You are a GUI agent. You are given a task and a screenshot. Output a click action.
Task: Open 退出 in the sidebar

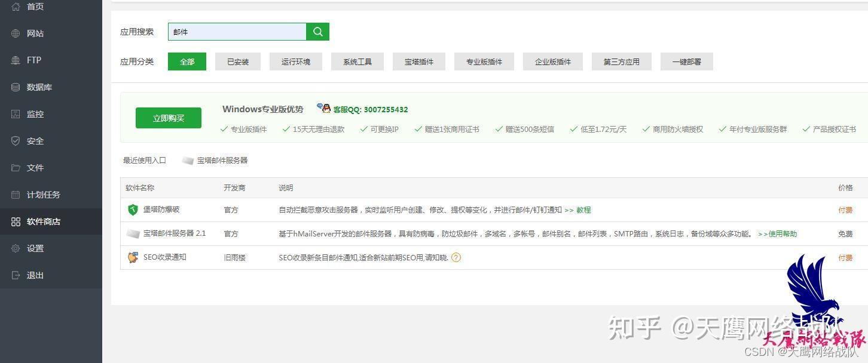[x=35, y=275]
